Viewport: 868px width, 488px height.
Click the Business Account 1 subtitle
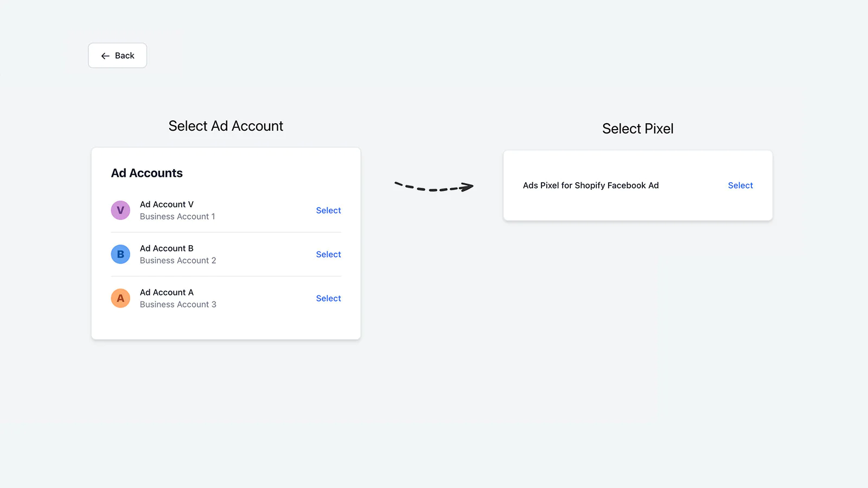177,216
